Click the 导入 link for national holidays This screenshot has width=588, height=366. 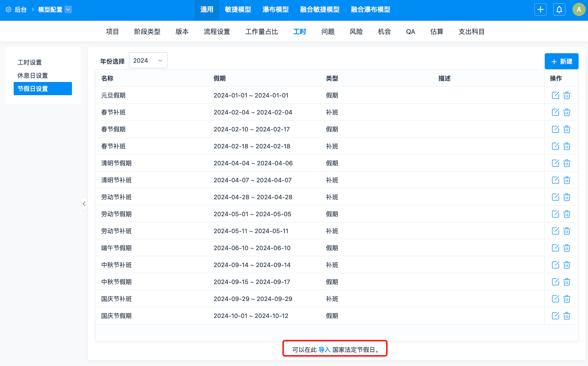tap(325, 350)
